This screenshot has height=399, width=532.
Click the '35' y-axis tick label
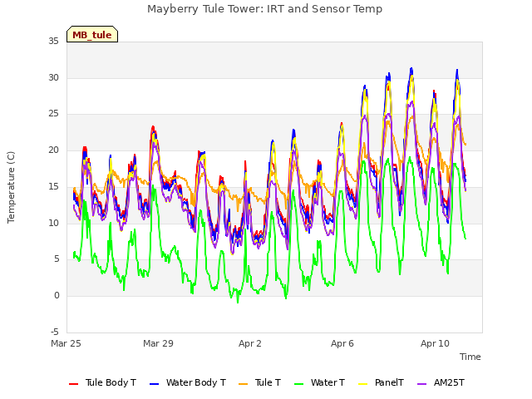(53, 42)
